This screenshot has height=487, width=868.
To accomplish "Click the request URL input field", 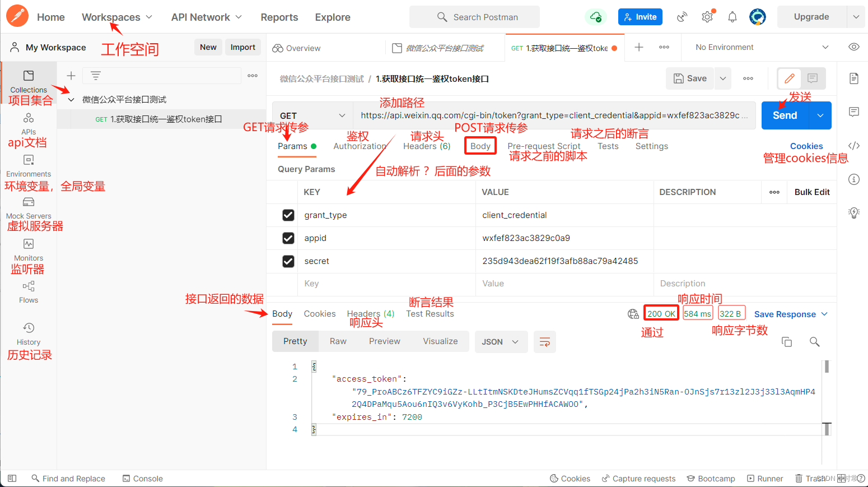I will pyautogui.click(x=554, y=115).
